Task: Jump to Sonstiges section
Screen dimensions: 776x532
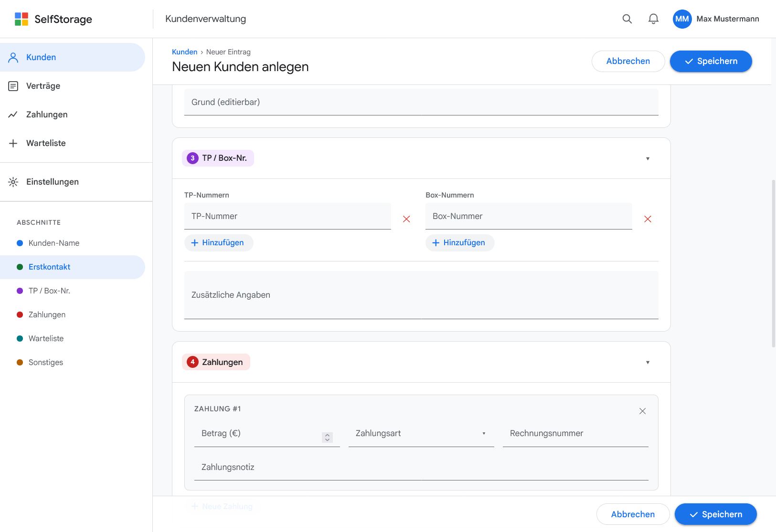Action: click(x=73, y=363)
